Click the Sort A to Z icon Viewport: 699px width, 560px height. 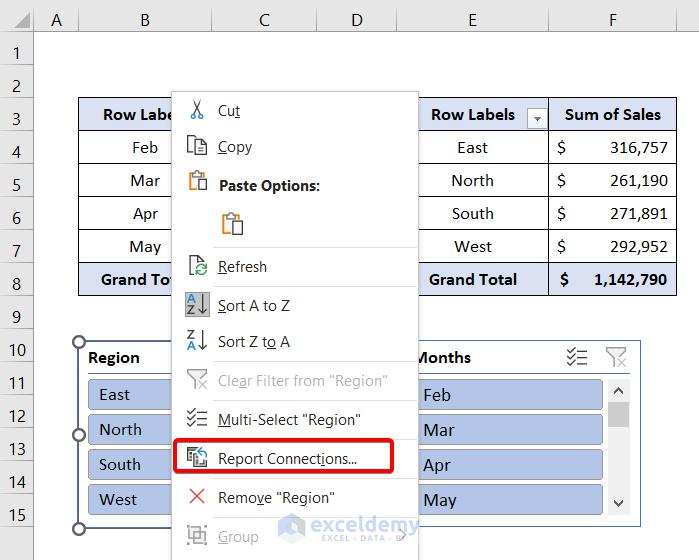pos(197,305)
